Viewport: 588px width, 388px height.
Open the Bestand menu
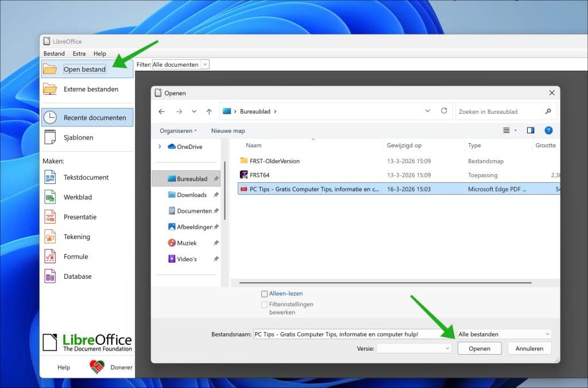(x=54, y=53)
